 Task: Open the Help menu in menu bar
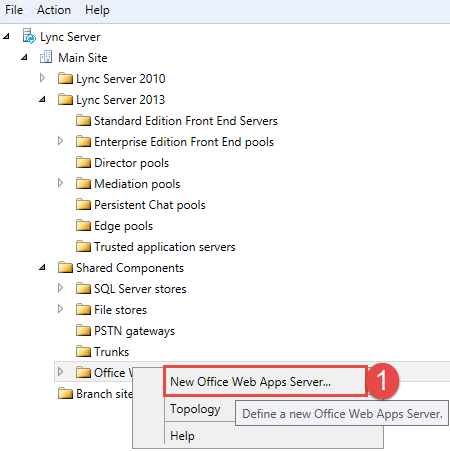pyautogui.click(x=97, y=10)
